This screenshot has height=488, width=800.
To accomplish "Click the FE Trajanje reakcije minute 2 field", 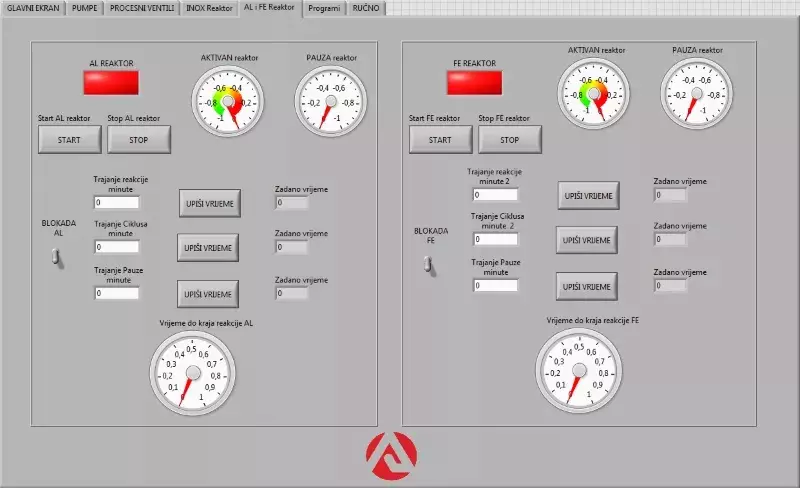I will tap(496, 195).
